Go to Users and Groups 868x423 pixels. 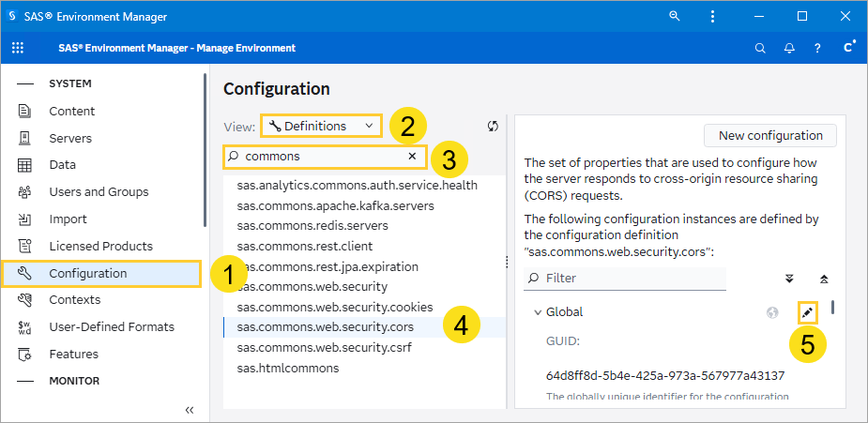99,192
